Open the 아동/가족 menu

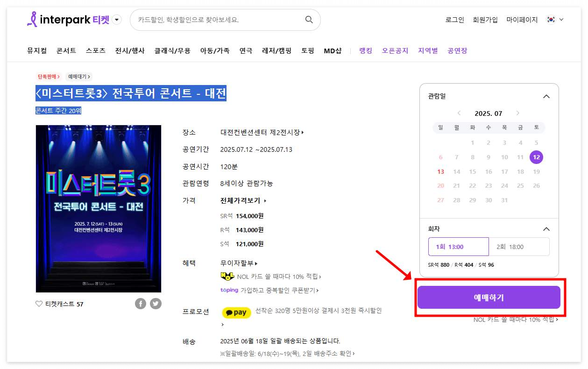(215, 50)
